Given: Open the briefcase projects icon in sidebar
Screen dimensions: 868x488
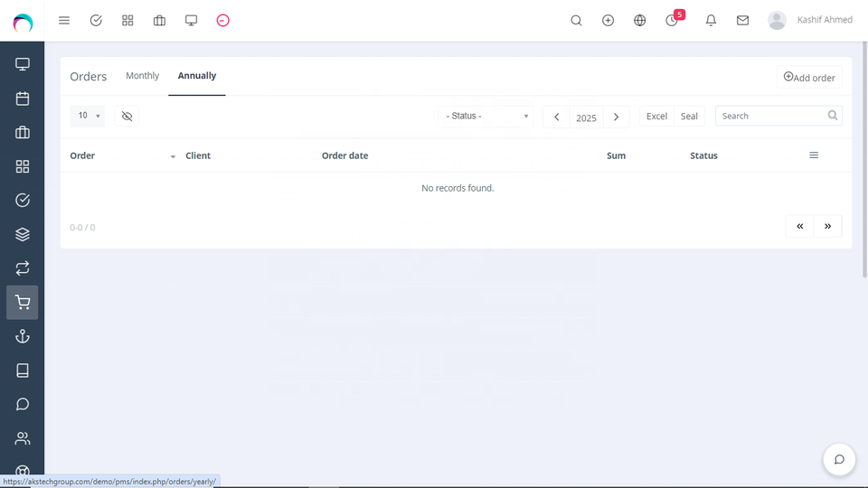Looking at the screenshot, I should 23,133.
